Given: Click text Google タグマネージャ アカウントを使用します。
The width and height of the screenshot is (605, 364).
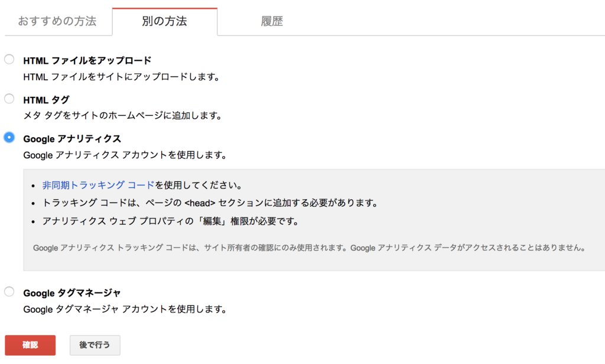Looking at the screenshot, I should tap(125, 309).
